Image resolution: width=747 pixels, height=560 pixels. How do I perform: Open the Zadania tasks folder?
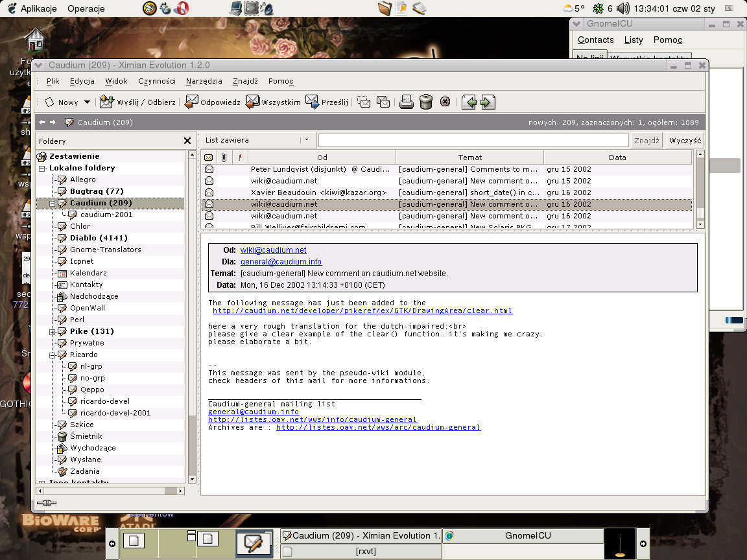[84, 471]
